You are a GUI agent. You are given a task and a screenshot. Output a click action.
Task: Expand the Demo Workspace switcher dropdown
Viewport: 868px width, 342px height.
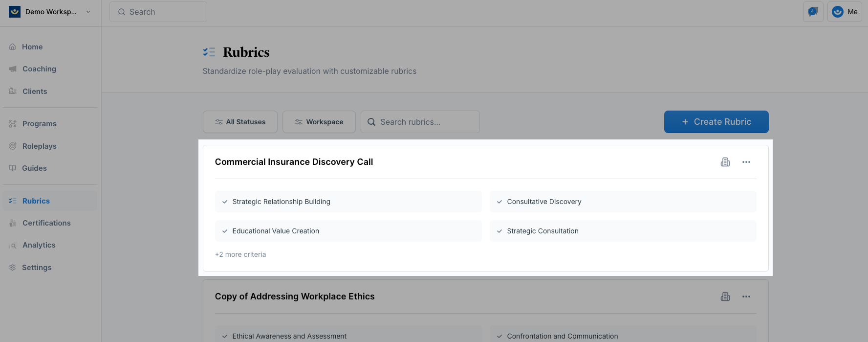pyautogui.click(x=88, y=12)
